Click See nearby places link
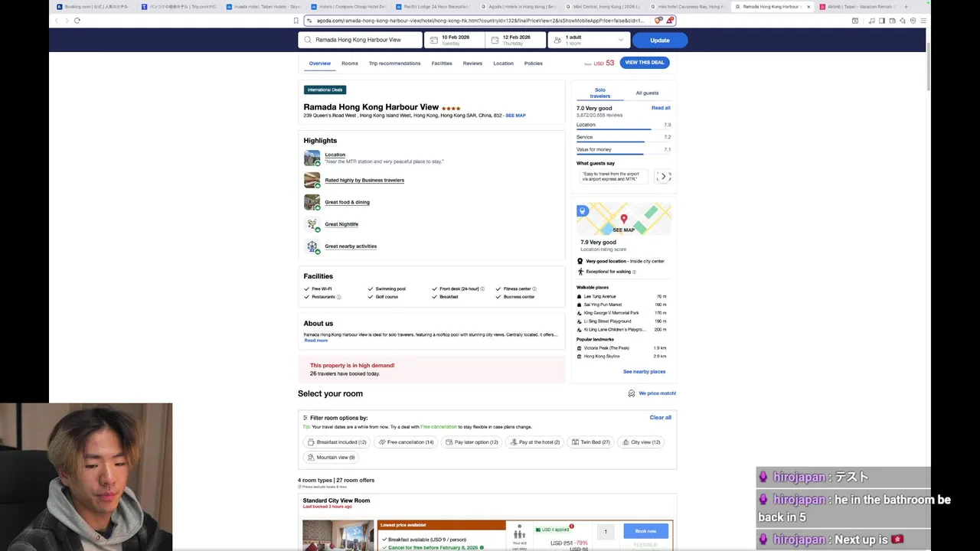 (644, 372)
